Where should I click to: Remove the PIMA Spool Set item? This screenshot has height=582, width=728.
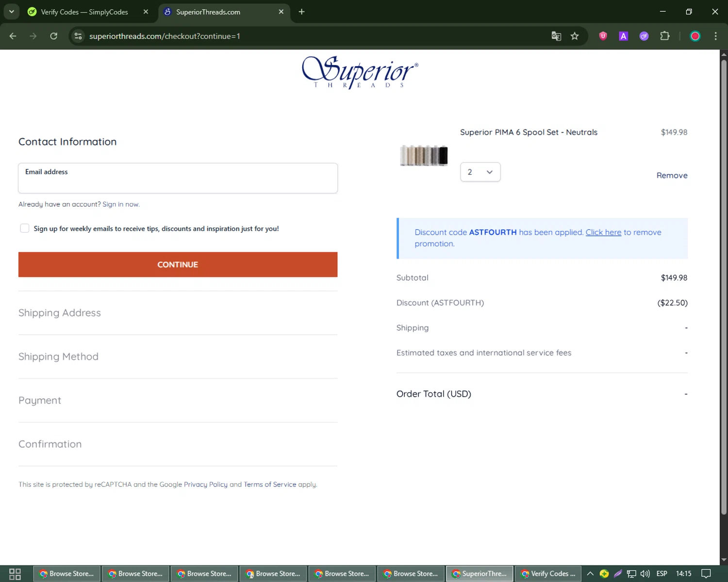point(672,176)
